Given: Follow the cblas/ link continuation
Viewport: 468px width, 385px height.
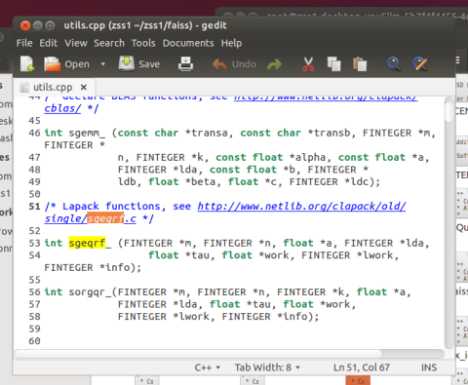Looking at the screenshot, I should (x=62, y=108).
